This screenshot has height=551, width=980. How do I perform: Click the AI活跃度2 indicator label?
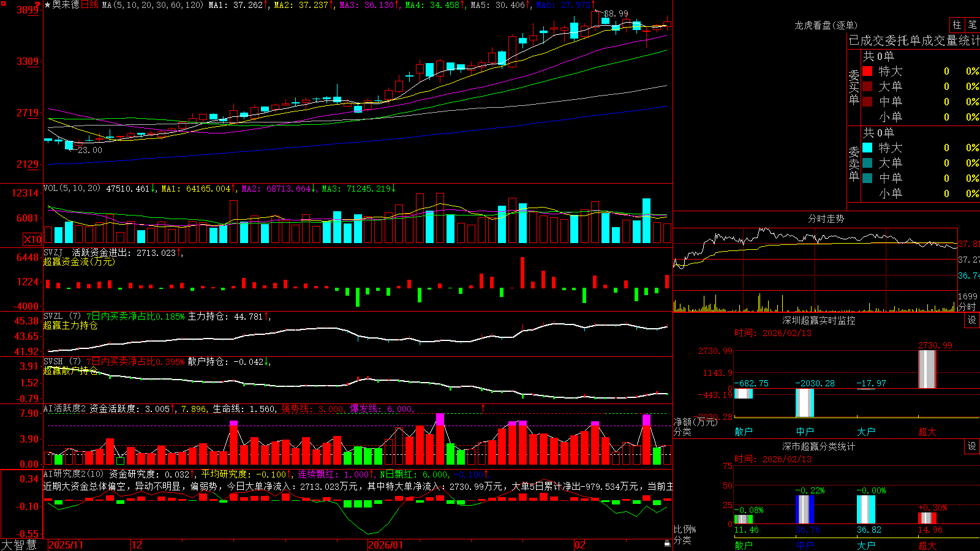(65, 408)
